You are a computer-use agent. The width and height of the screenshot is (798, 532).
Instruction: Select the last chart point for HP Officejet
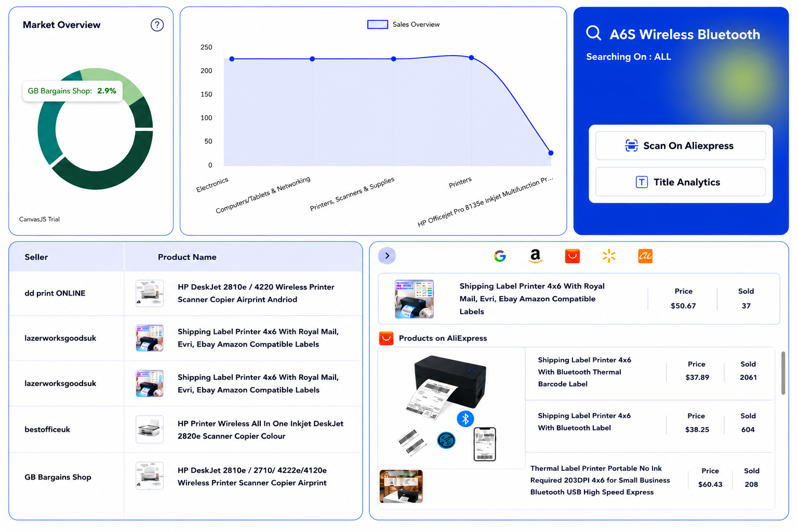[551, 153]
